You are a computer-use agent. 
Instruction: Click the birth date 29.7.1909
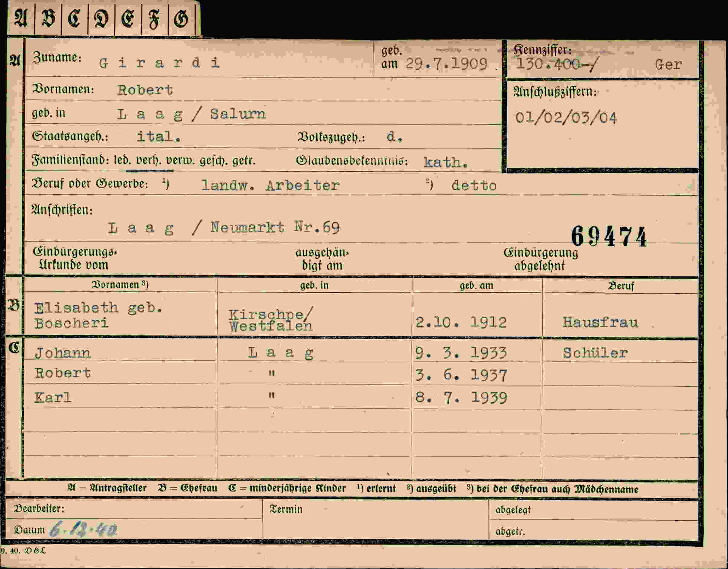pyautogui.click(x=446, y=63)
